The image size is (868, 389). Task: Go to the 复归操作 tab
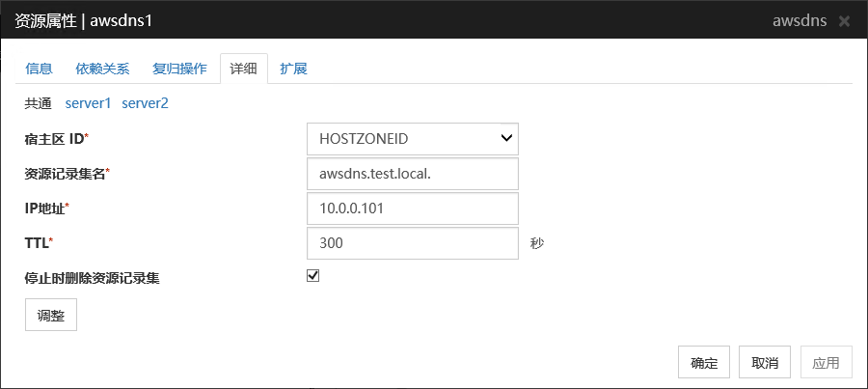point(179,69)
